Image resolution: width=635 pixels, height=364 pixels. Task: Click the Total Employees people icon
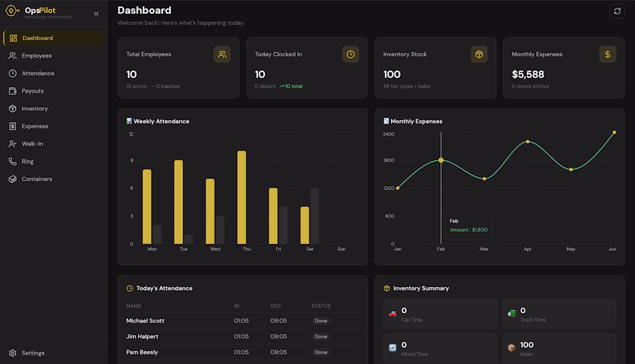[x=222, y=54]
